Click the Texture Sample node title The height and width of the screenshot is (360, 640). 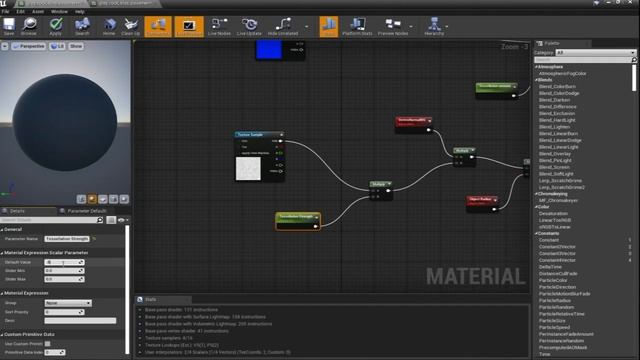pos(251,135)
